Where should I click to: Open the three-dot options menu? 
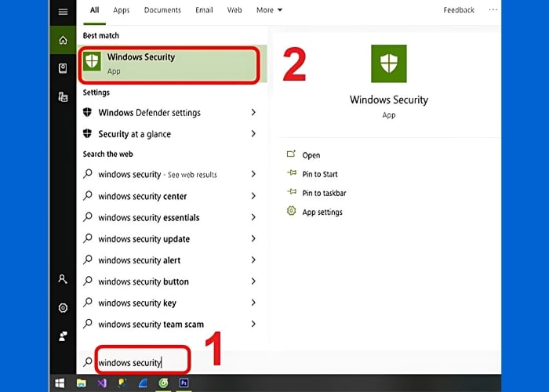click(493, 10)
